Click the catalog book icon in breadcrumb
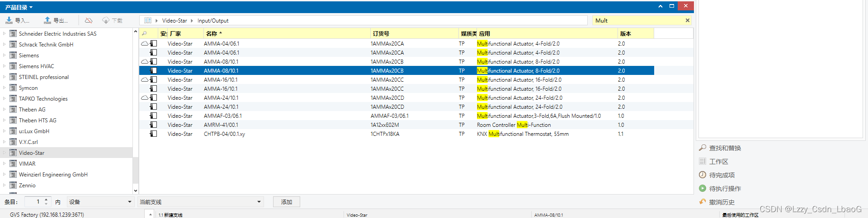Image resolution: width=868 pixels, height=218 pixels. tap(148, 20)
